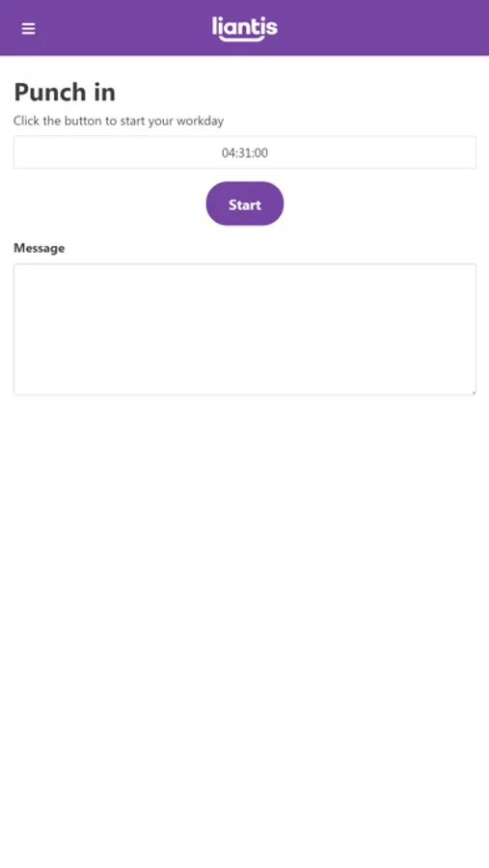Focus the Message text area

coord(245,330)
